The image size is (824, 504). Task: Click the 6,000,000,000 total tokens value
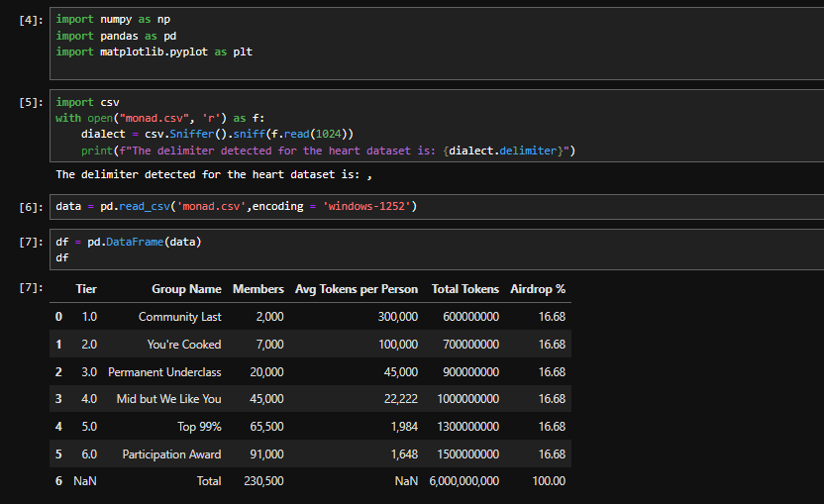(464, 481)
